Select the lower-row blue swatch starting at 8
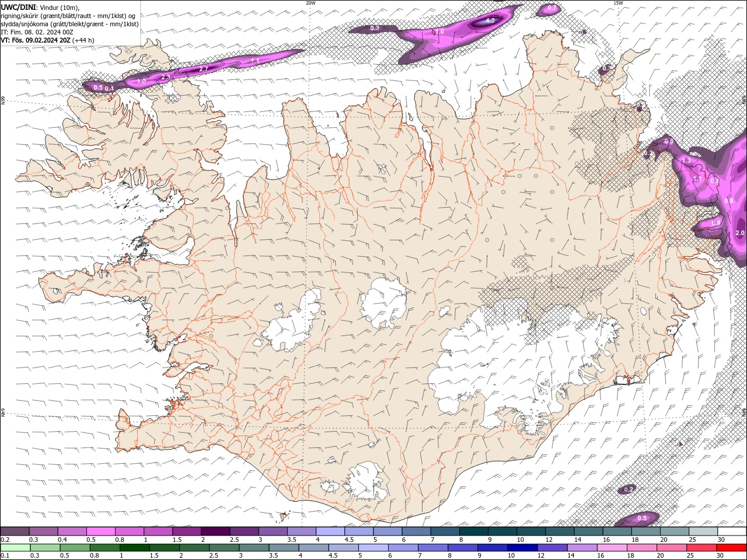 (x=462, y=548)
